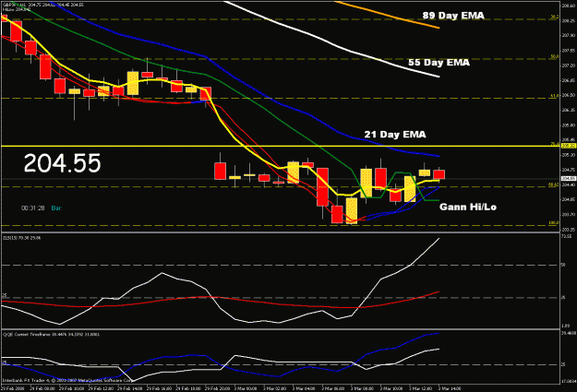
Task: Click the 100.0 Fibonacci level label
Action: pyautogui.click(x=553, y=223)
